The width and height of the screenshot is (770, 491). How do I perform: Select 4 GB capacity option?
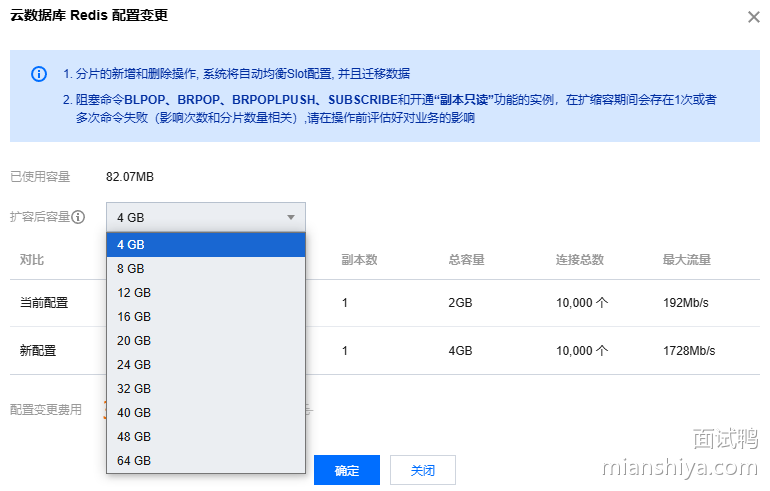(x=205, y=245)
